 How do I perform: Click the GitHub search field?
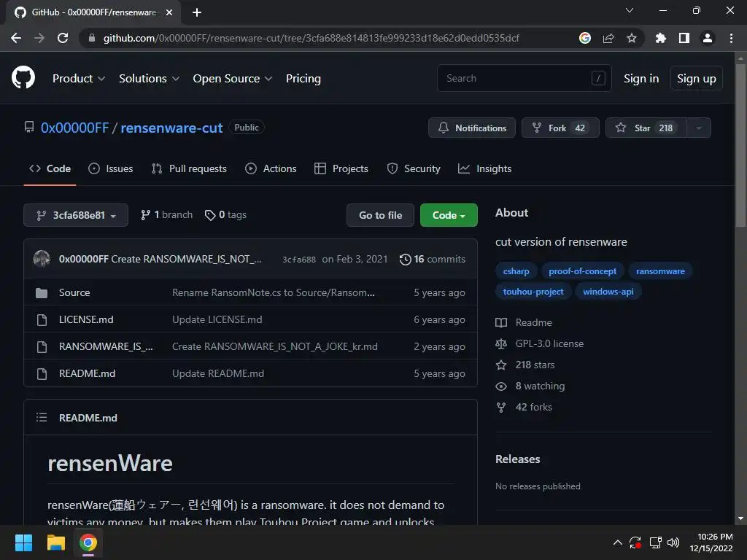click(524, 78)
